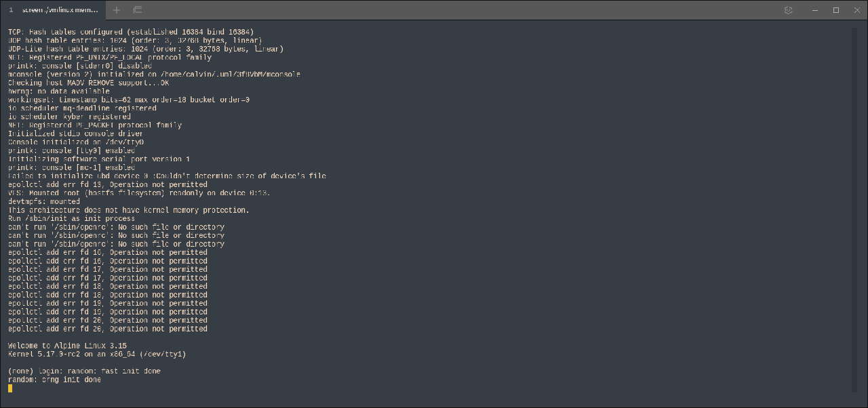Click the 'io scheduler kyber registered' line
Screen dimensions: 868x408
[x=69, y=117]
